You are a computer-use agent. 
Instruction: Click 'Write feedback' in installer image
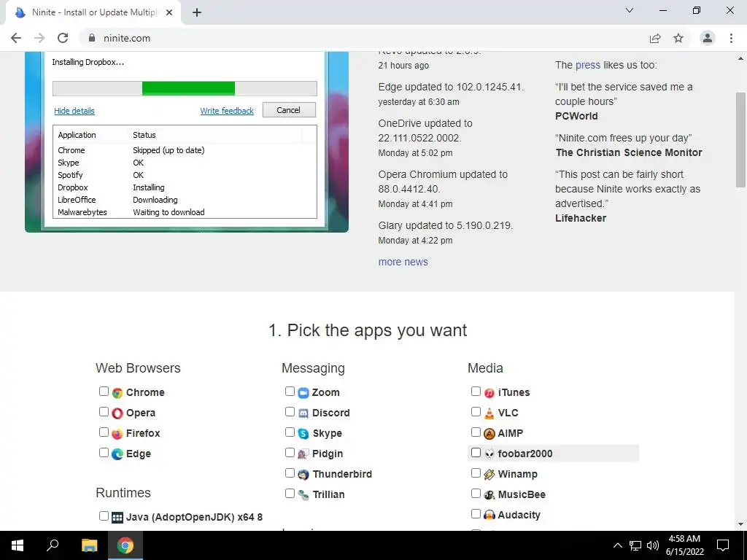pyautogui.click(x=227, y=111)
